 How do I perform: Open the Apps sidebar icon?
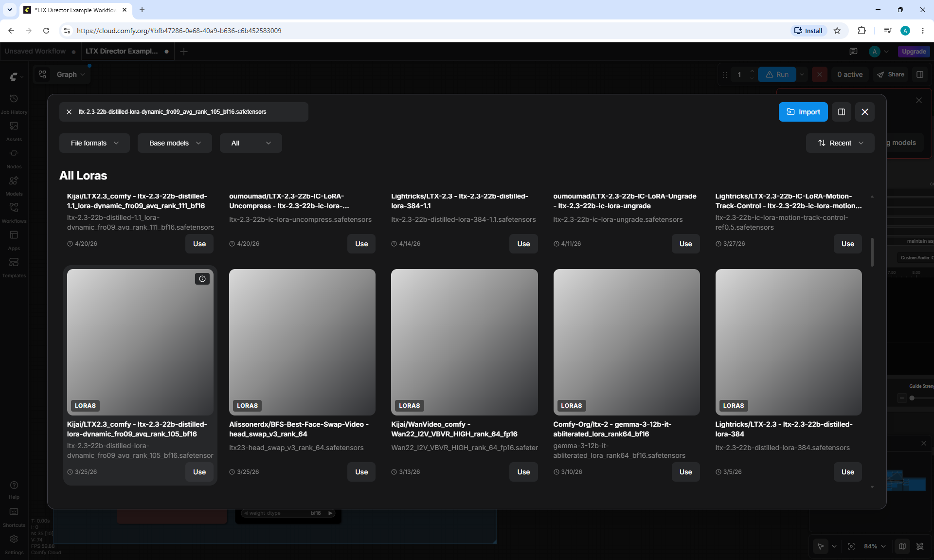(x=14, y=239)
